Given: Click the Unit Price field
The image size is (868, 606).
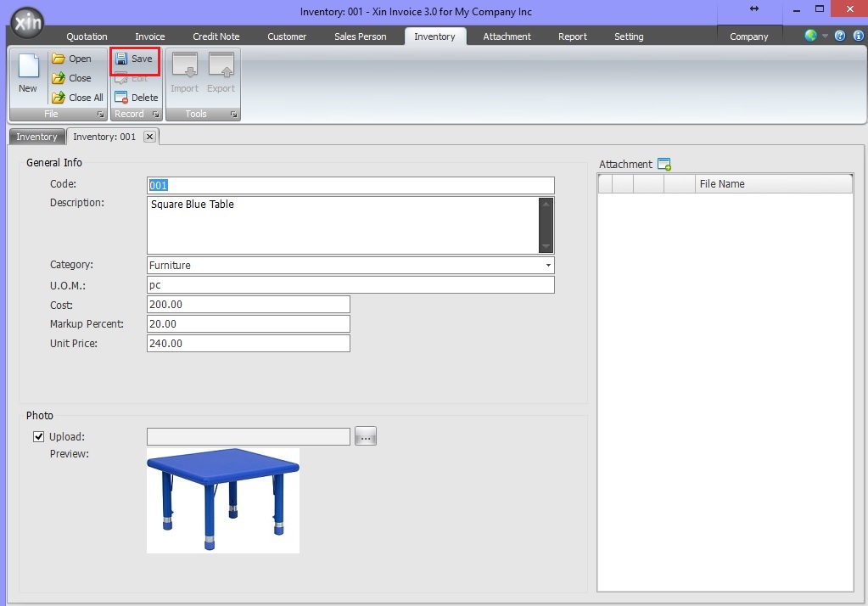Looking at the screenshot, I should 249,343.
